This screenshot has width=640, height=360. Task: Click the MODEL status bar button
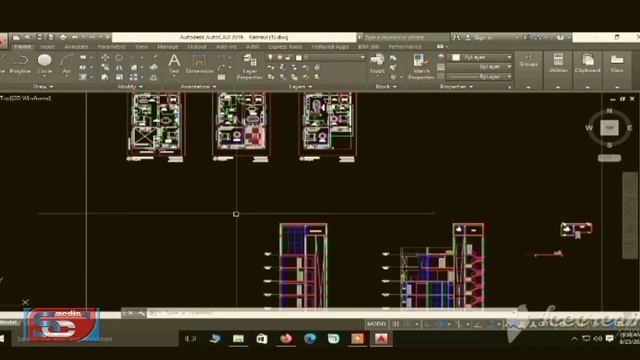click(x=376, y=324)
